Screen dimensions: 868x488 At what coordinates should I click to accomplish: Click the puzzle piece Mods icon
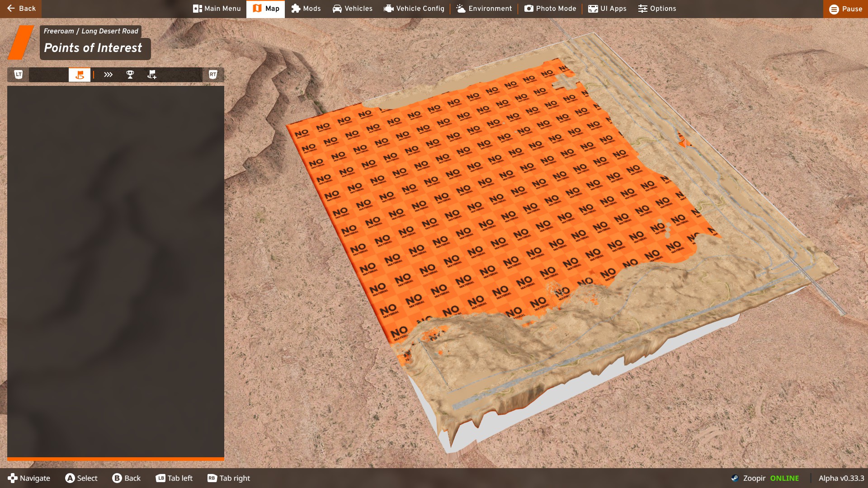pyautogui.click(x=296, y=9)
